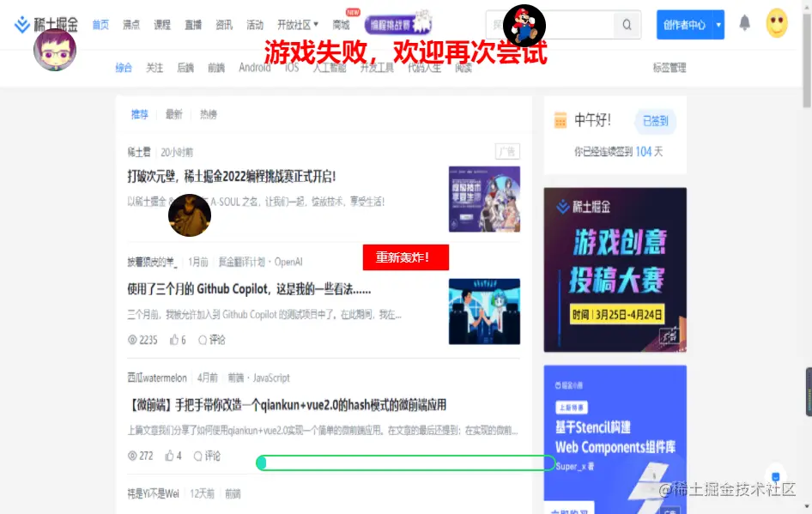812x514 pixels.
Task: Click the 编程挑战赛 banner badge
Action: [397, 24]
